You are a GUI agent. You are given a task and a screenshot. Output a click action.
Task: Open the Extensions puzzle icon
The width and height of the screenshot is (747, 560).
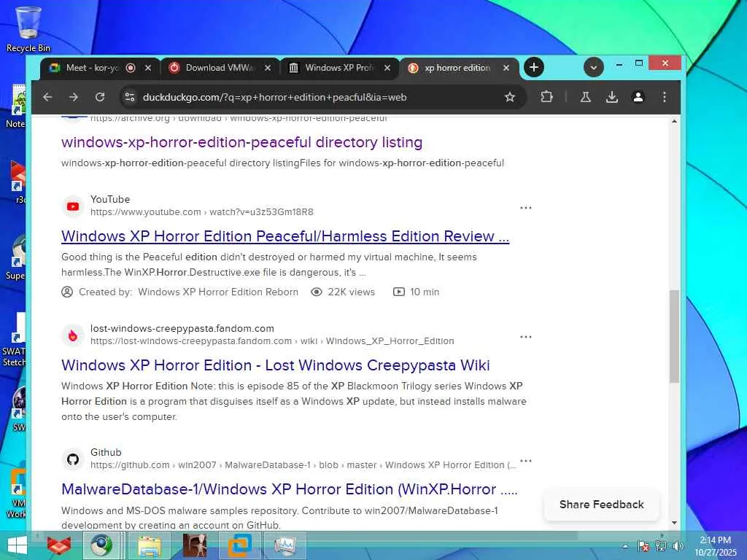click(x=546, y=97)
